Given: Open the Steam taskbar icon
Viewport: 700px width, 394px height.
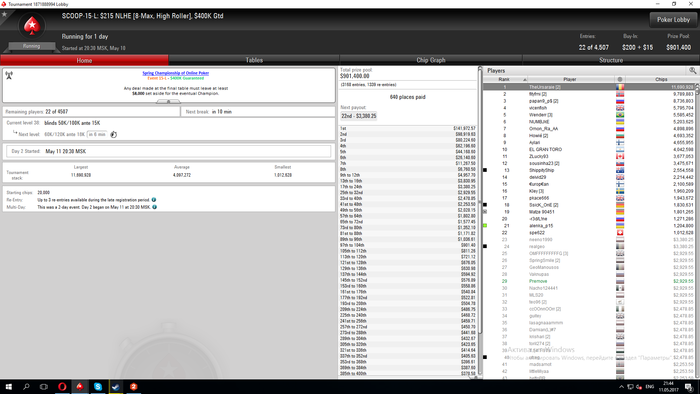Looking at the screenshot, I should (116, 387).
